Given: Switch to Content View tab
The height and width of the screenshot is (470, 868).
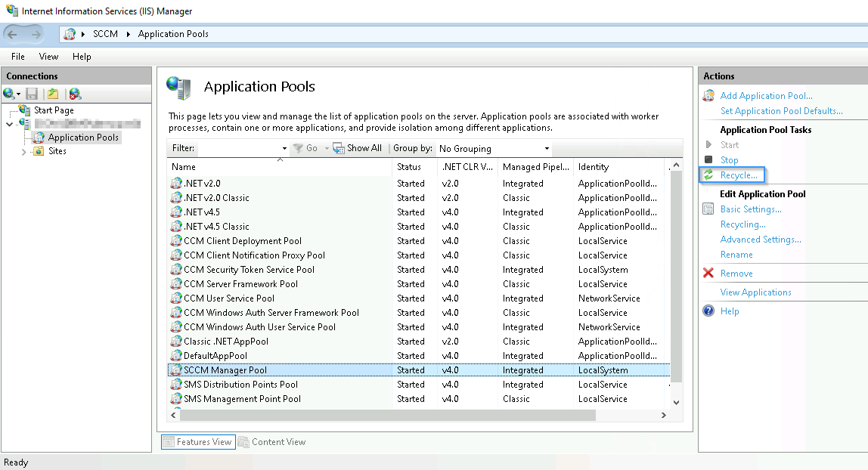Looking at the screenshot, I should [x=271, y=442].
